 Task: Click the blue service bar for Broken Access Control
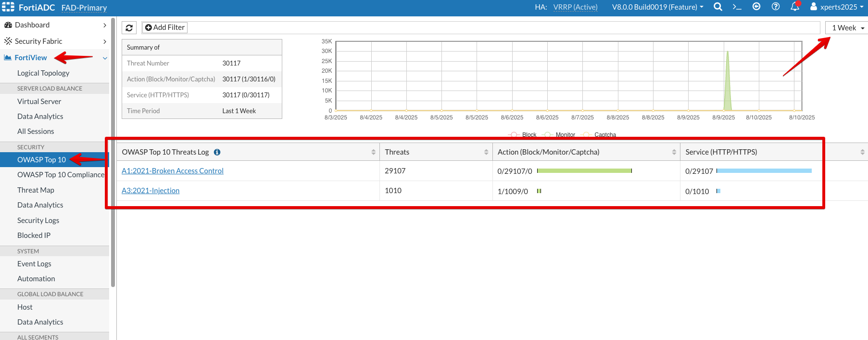(764, 171)
